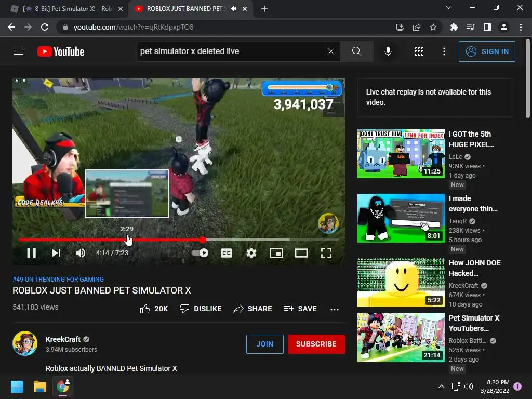Toggle Chrome side panel
This screenshot has height=399, width=532.
tap(487, 27)
